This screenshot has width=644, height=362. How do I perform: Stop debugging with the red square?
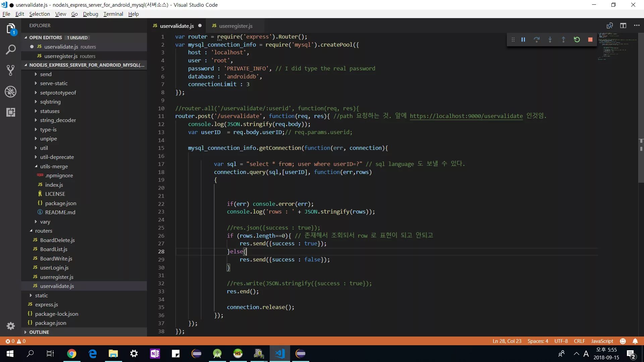click(590, 40)
